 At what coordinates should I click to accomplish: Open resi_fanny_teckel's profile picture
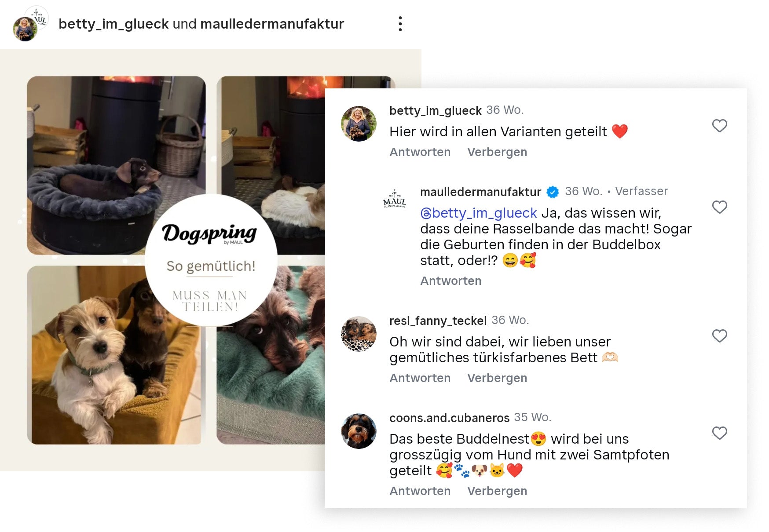tap(359, 334)
